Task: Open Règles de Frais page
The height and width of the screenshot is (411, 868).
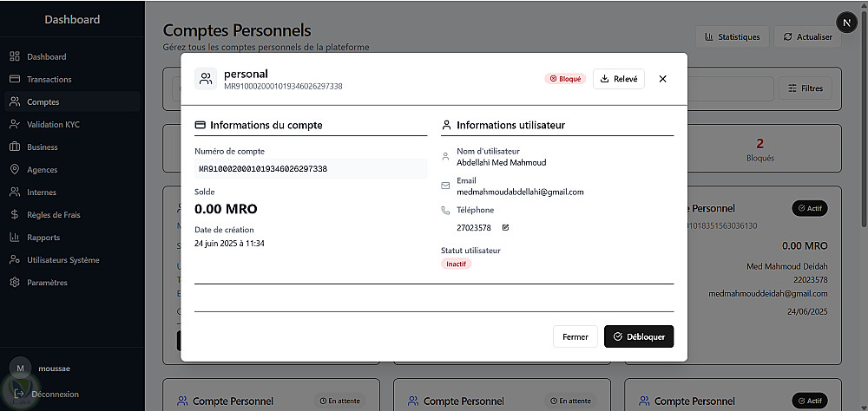Action: click(x=53, y=215)
